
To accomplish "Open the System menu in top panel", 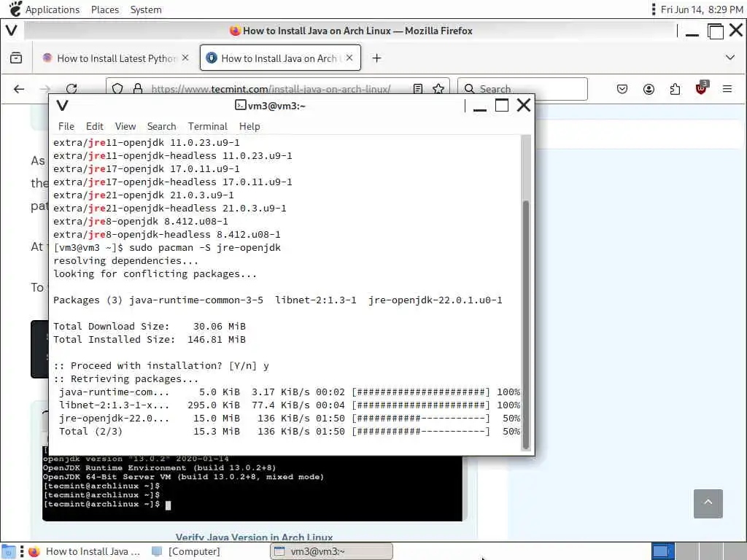I will coord(146,9).
